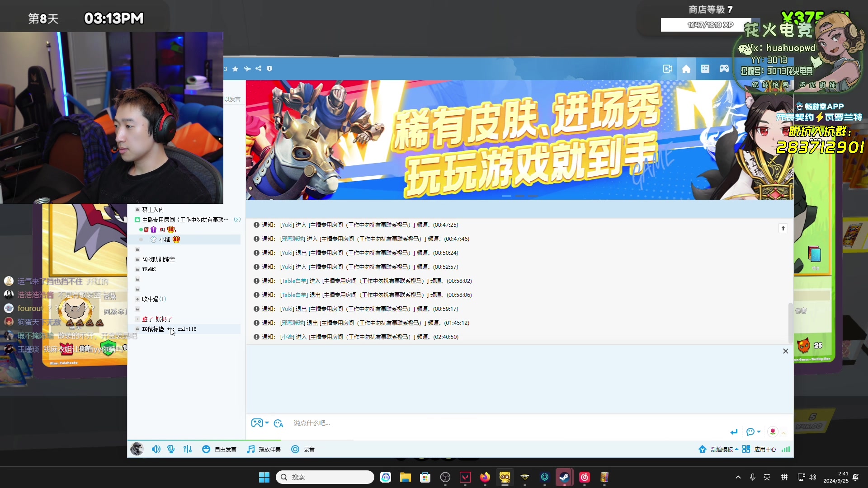This screenshot has width=868, height=488.
Task: Click [小锋] name in 02:40:50 notice
Action: pyautogui.click(x=287, y=337)
